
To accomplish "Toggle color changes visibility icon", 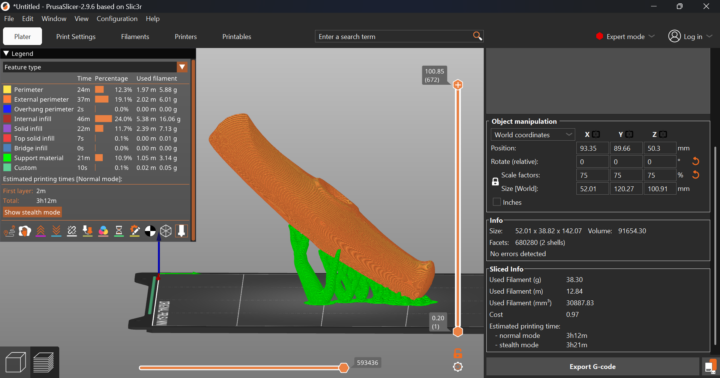I will (x=103, y=231).
